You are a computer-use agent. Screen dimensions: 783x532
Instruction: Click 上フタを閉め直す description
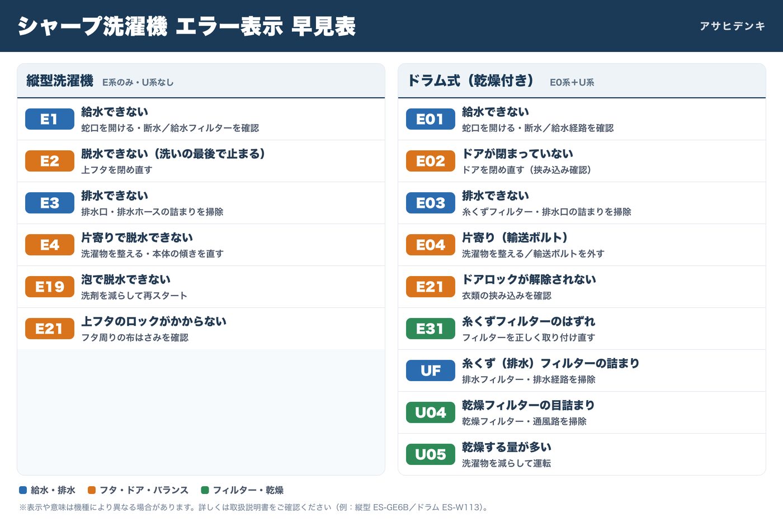tap(117, 170)
